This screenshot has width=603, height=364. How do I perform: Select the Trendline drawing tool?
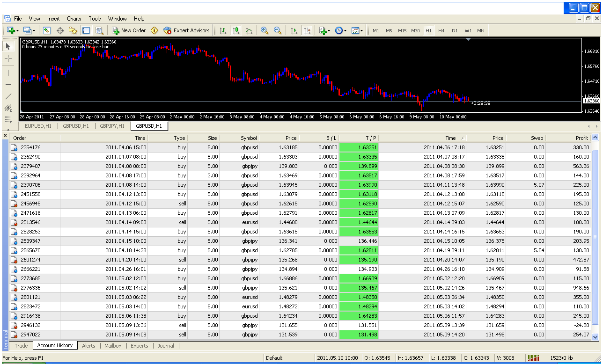point(8,96)
